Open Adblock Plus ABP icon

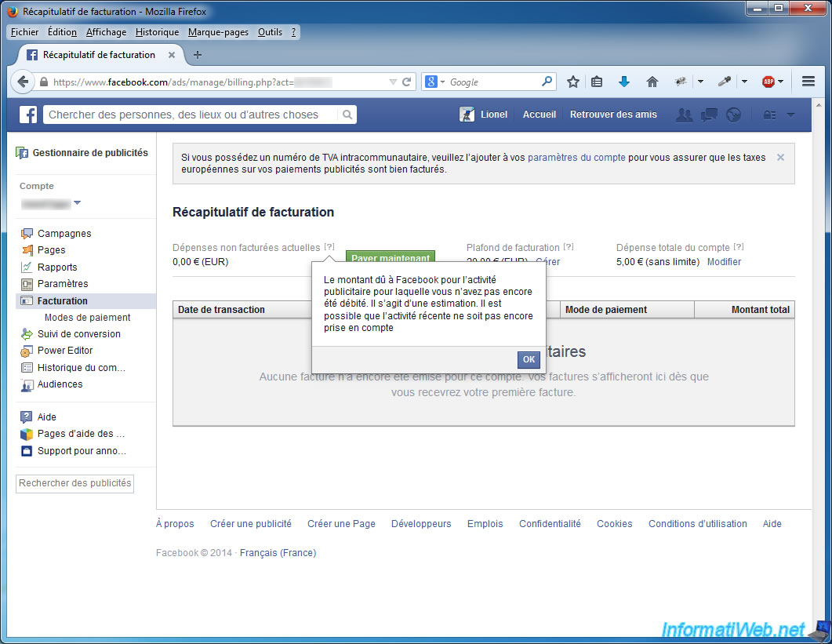point(768,82)
